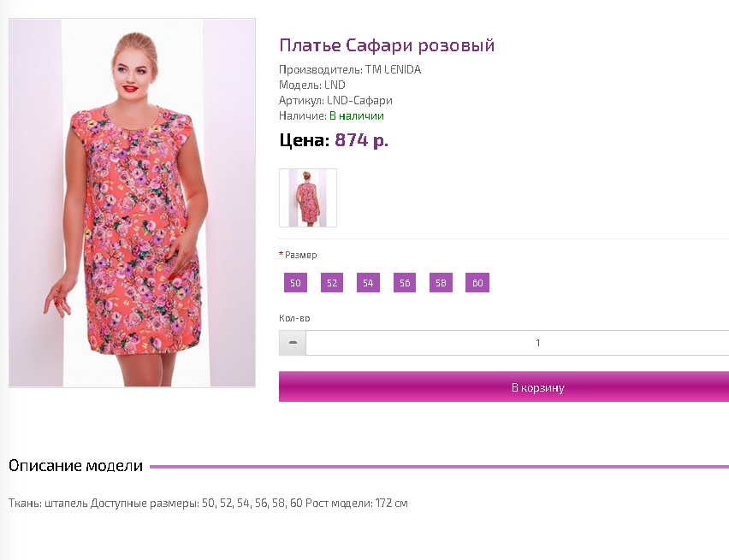Open the back-view dress thumbnail
The width and height of the screenshot is (729, 560).
(308, 197)
